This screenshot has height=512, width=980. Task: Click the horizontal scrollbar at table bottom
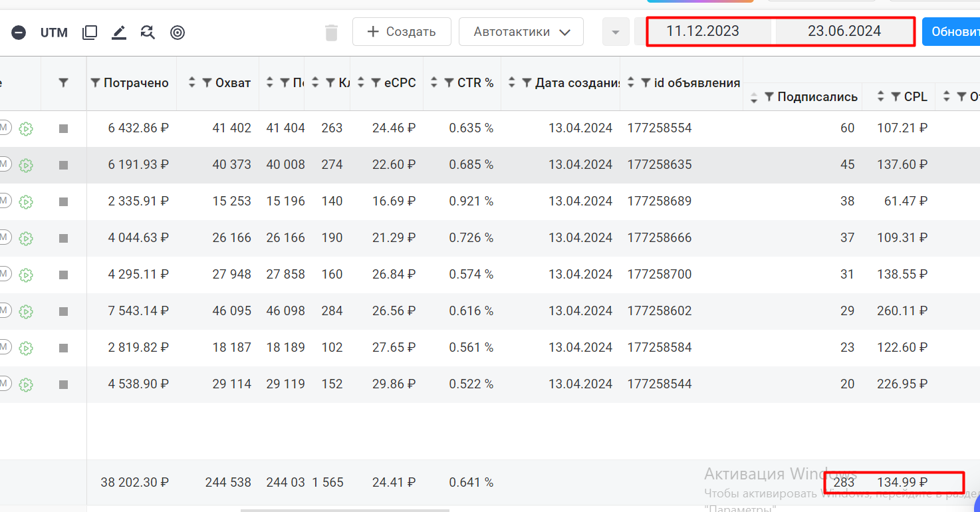[x=345, y=510]
